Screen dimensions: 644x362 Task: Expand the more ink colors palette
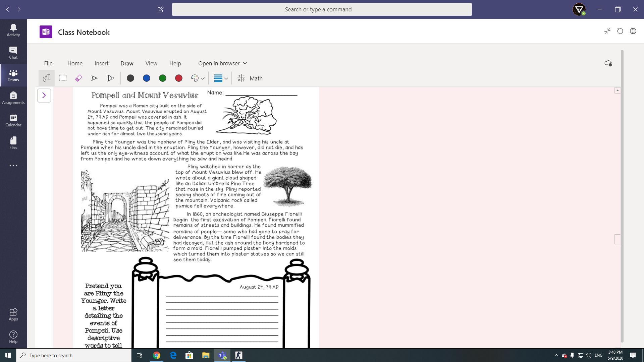[x=198, y=78]
